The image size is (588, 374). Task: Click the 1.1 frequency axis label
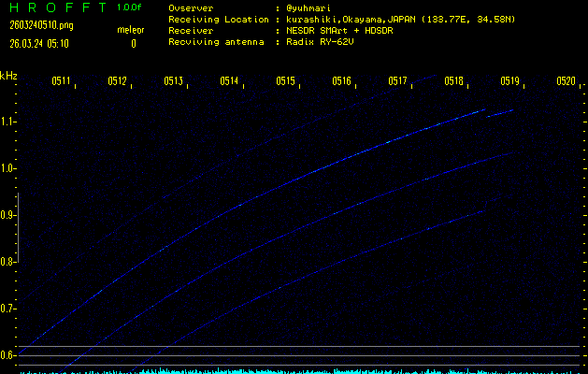tap(9, 122)
